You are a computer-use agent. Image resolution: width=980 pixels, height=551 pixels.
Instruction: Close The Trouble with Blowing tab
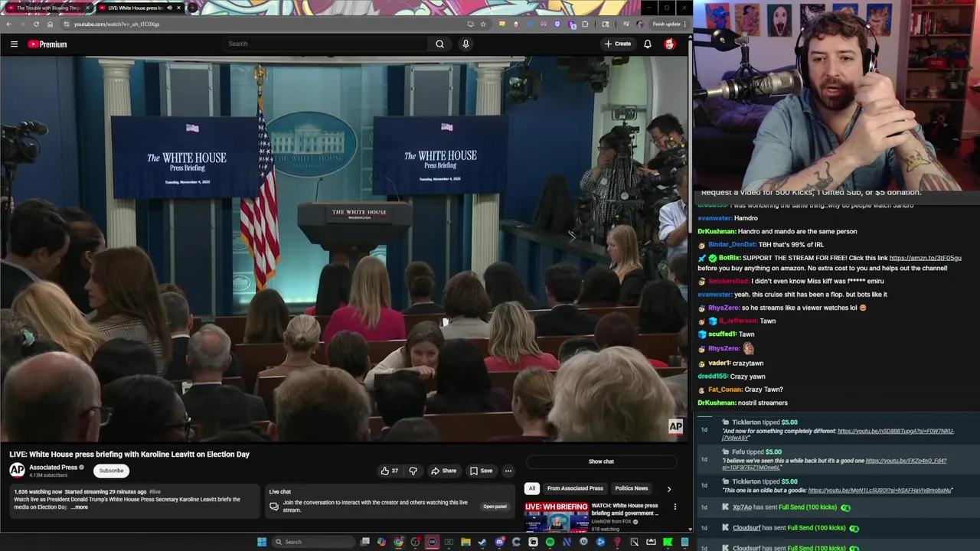[87, 8]
